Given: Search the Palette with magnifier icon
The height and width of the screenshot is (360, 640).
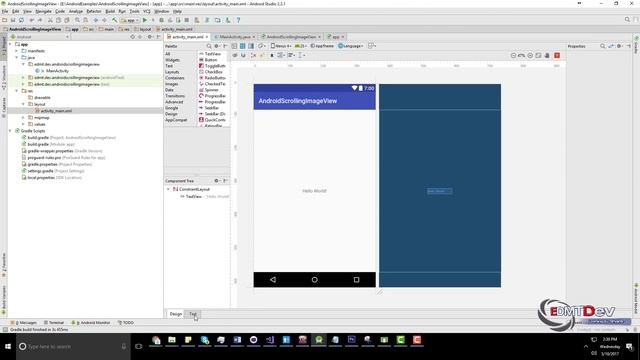Looking at the screenshot, I should click(209, 46).
